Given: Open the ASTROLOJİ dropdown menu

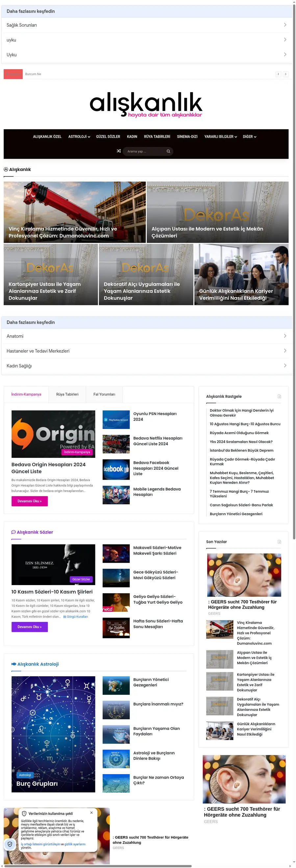Looking at the screenshot, I should coord(79,137).
